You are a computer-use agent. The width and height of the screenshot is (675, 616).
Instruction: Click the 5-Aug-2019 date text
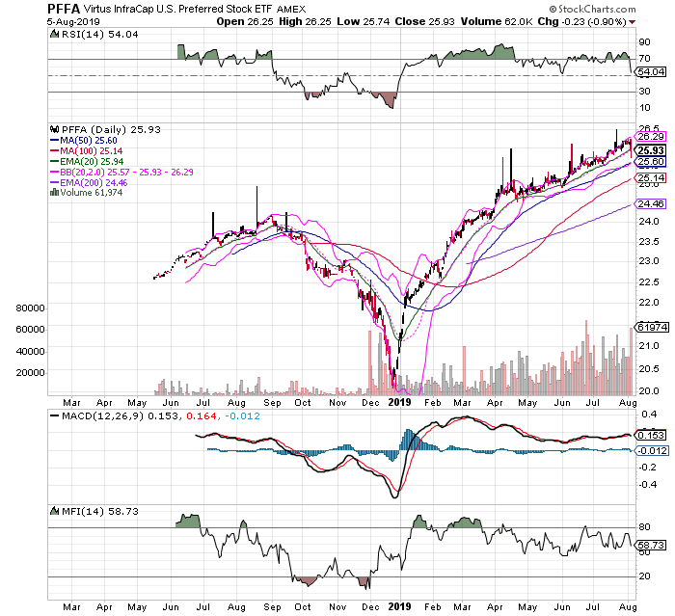[73, 21]
